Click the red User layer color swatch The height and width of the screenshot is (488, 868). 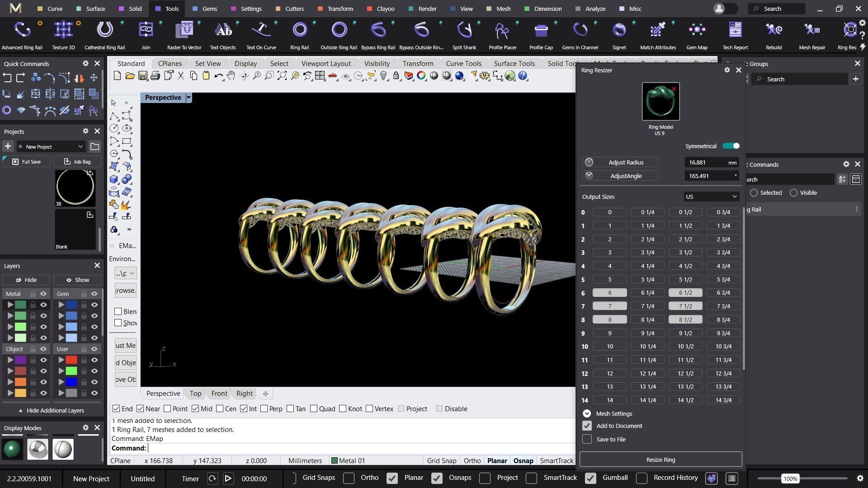click(71, 360)
